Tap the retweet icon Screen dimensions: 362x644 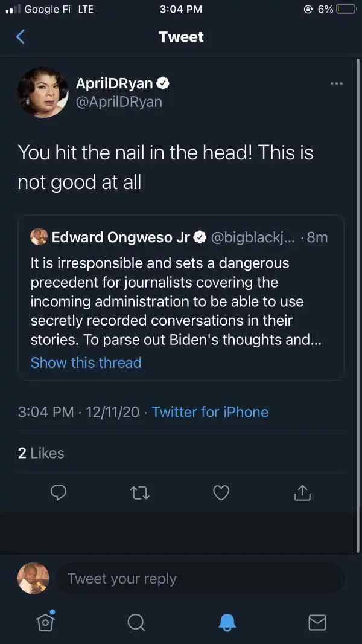(x=140, y=492)
